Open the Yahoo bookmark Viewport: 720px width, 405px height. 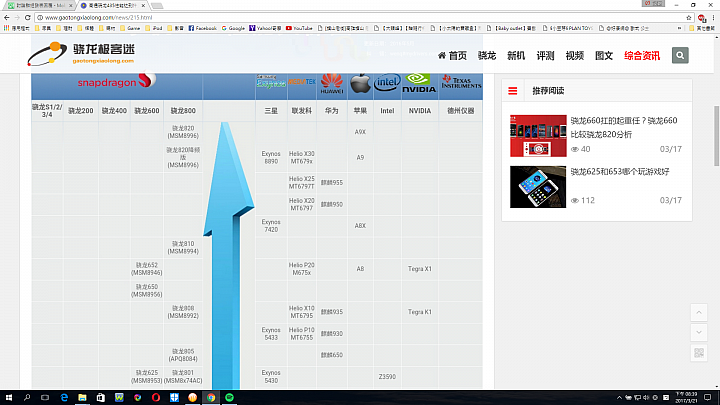tap(265, 28)
